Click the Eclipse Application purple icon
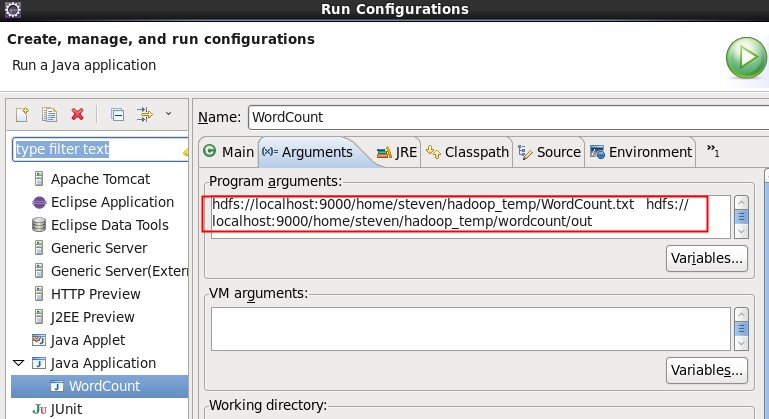769x419 pixels. pyautogui.click(x=39, y=202)
